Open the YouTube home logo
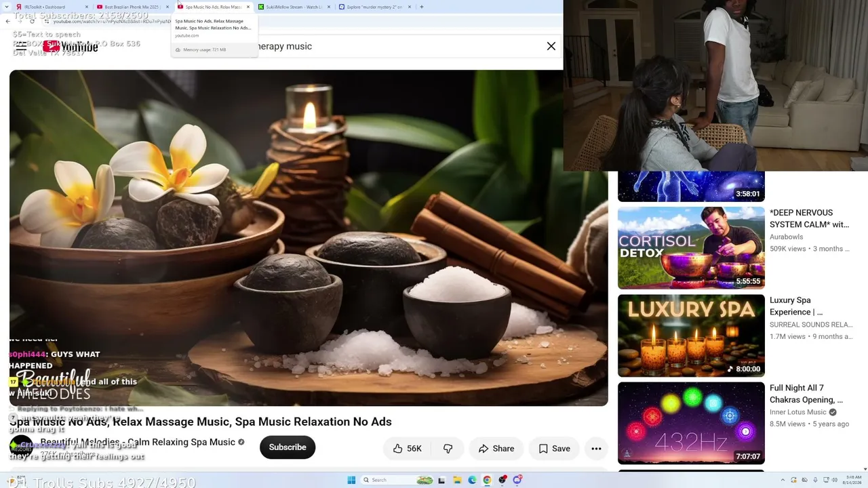 click(70, 47)
